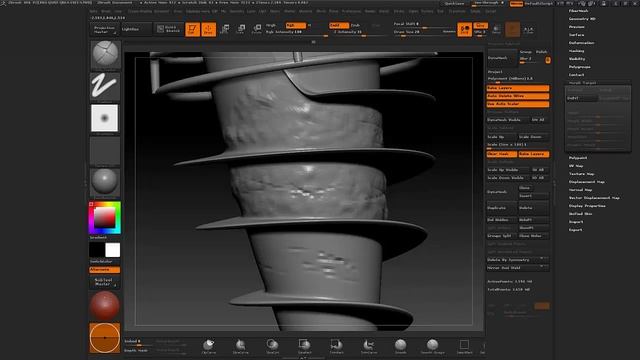Screen dimensions: 640x360
Task: Expand the Masking section
Action: click(576, 51)
